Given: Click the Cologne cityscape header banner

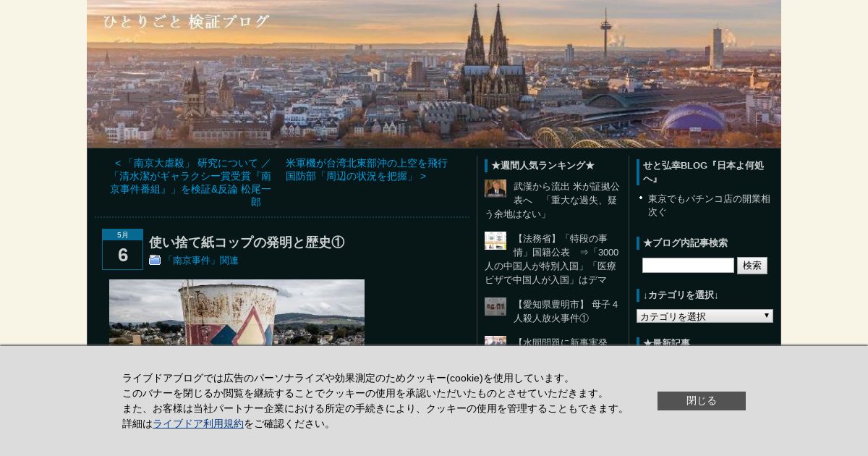Looking at the screenshot, I should tap(434, 74).
